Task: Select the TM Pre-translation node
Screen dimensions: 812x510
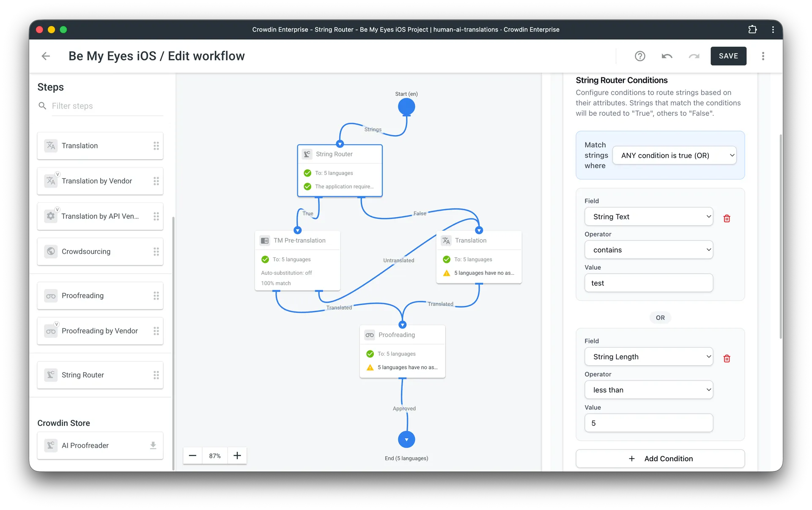Action: (x=299, y=240)
